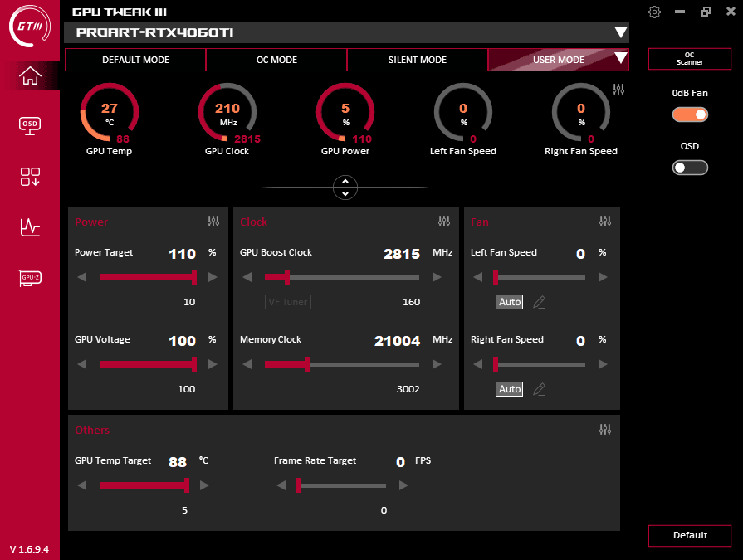
Task: Click the GT III logo
Action: (x=30, y=26)
